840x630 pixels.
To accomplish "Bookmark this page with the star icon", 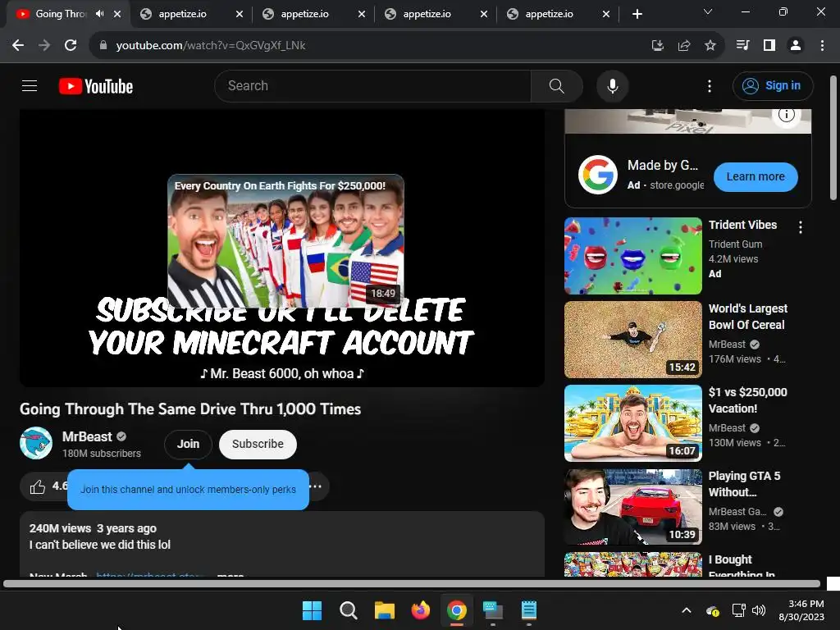I will coord(710,46).
